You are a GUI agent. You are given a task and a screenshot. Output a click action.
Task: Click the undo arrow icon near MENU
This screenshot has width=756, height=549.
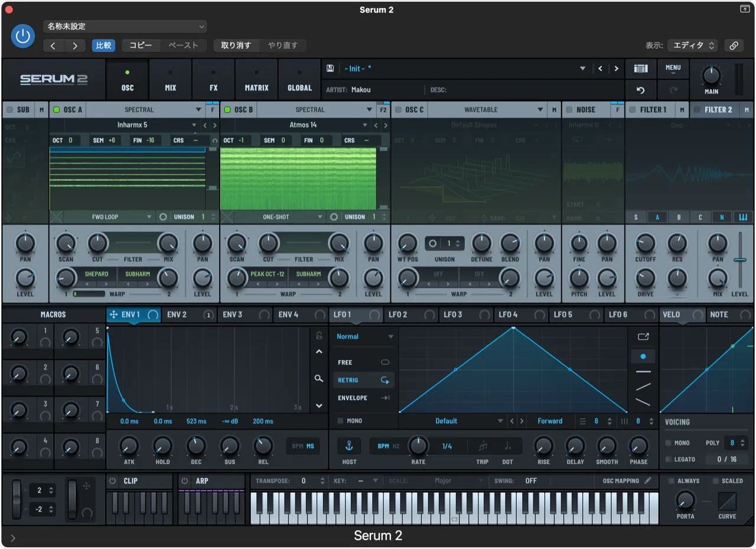pos(640,90)
